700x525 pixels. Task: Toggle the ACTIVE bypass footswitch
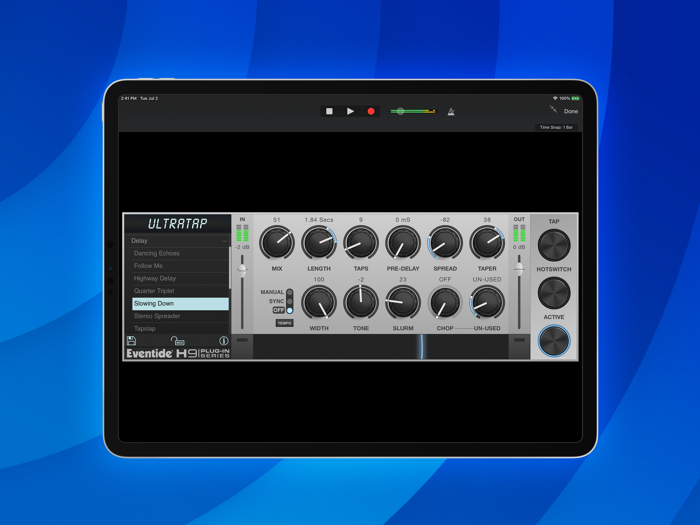click(x=554, y=341)
